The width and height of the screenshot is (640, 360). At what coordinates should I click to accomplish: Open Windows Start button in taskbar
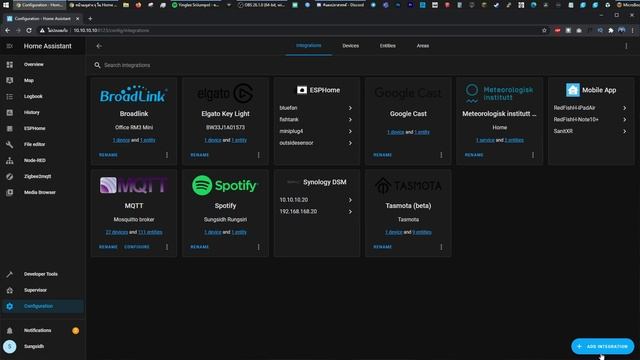6,5
